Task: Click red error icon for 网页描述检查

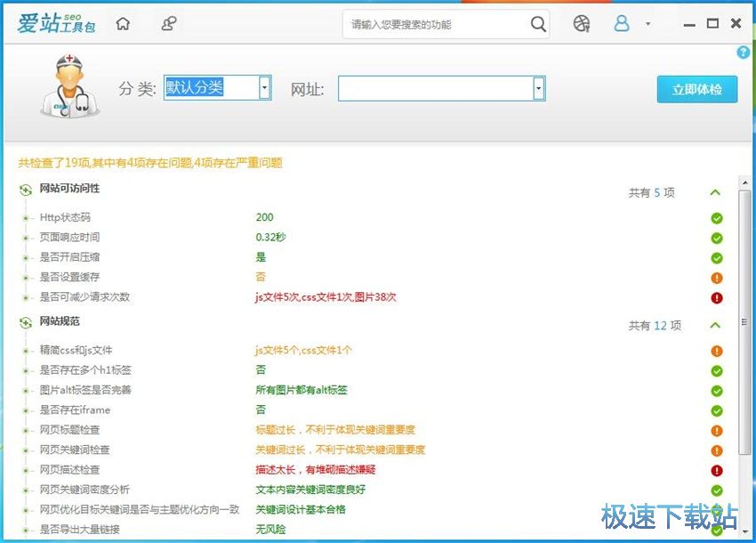Action: point(717,470)
